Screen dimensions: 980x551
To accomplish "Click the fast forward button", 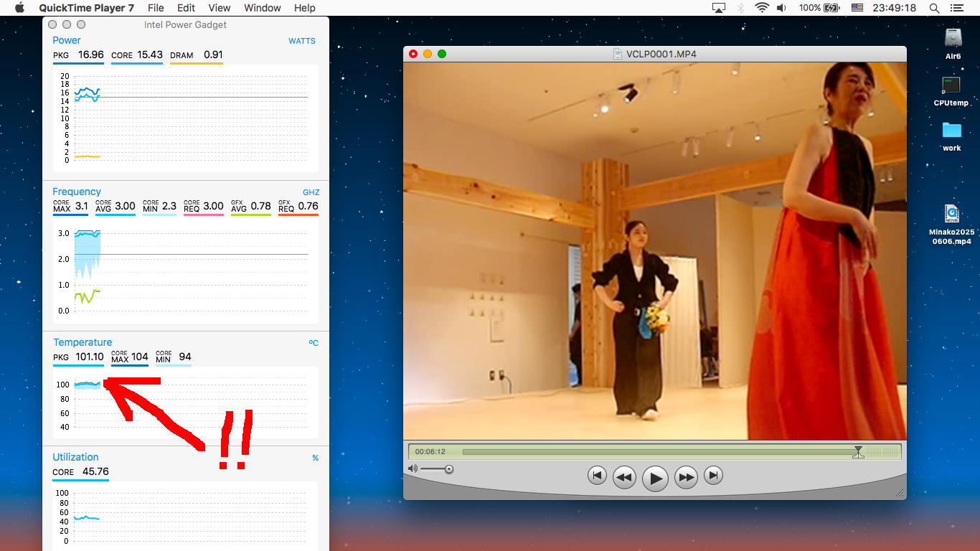I will [x=686, y=477].
